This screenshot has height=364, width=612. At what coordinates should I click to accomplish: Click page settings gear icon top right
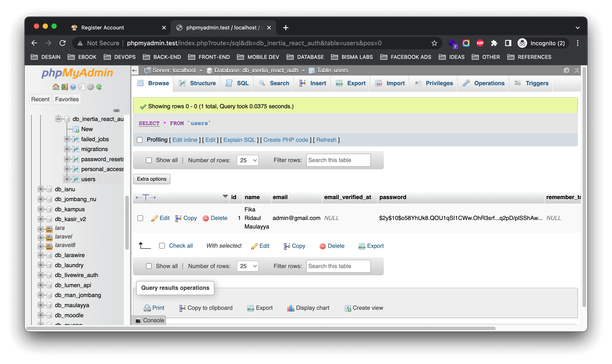566,71
